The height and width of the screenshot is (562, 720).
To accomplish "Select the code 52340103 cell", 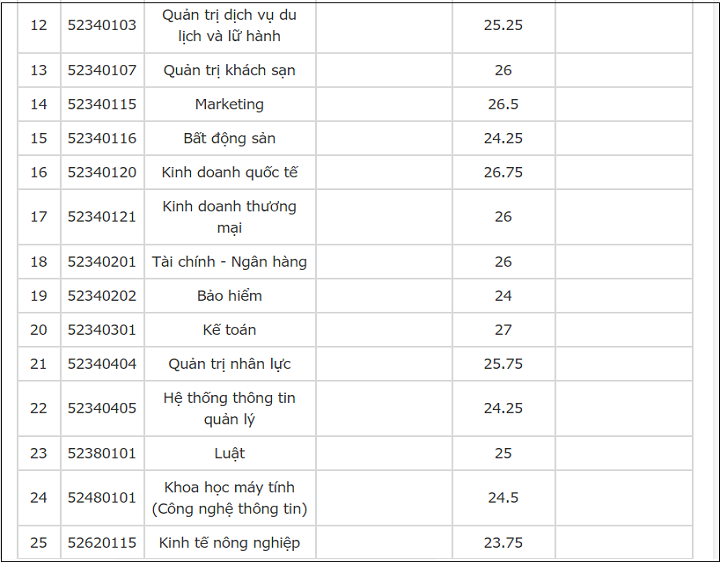I will pos(102,25).
